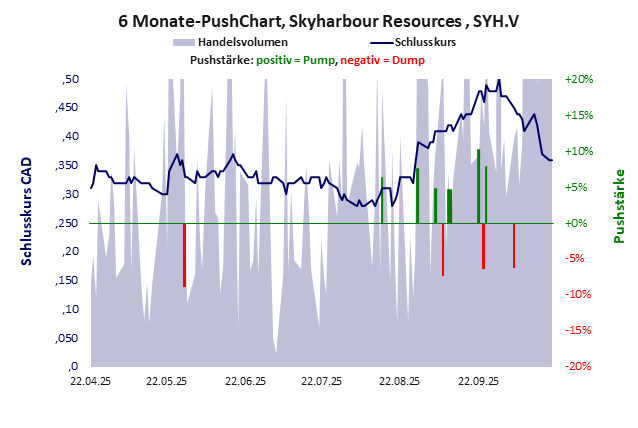Click the long red dump bar near 22.05.25
This screenshot has height=428, width=638.
tap(184, 255)
